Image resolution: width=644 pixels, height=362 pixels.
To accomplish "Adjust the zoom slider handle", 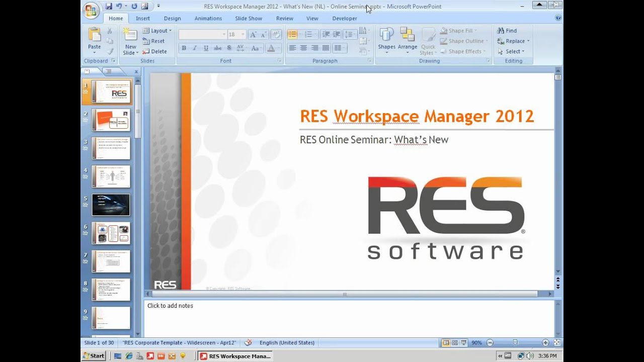I will pos(515,343).
